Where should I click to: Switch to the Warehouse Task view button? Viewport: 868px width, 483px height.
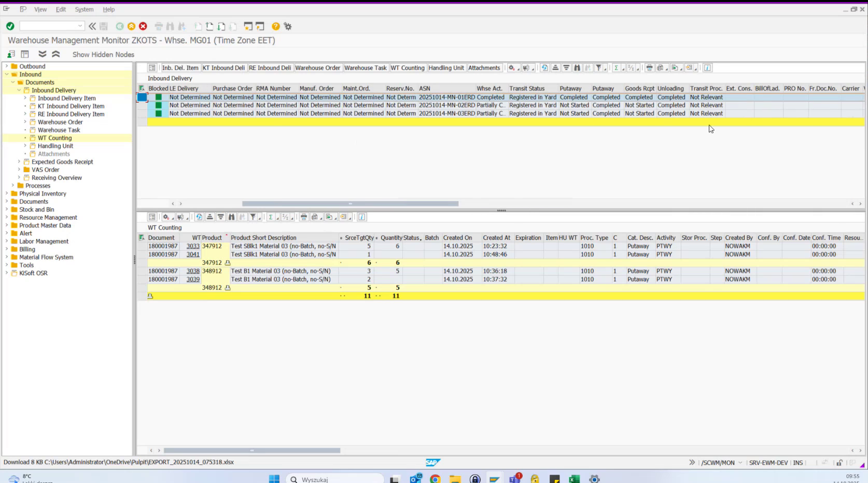coord(366,67)
